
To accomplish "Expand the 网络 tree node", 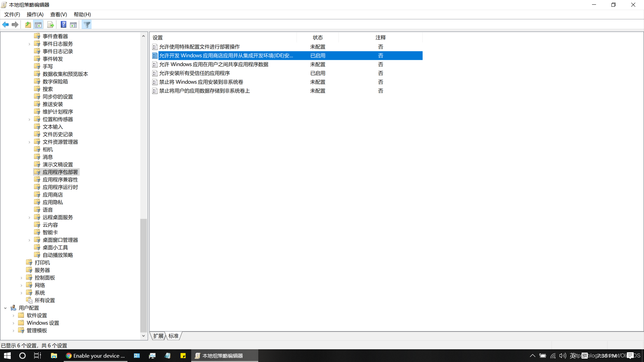I will pyautogui.click(x=21, y=285).
